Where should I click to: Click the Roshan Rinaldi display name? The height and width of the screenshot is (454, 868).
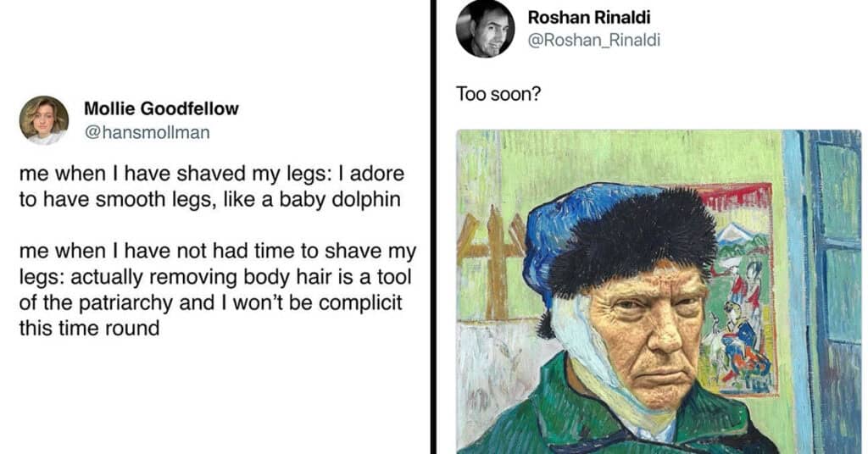point(589,18)
